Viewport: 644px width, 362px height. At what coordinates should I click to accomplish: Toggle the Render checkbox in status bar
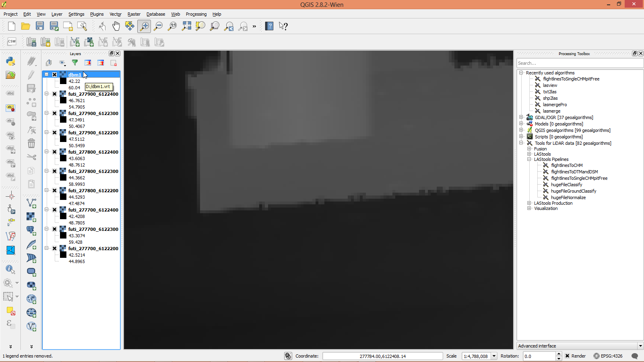(x=567, y=356)
